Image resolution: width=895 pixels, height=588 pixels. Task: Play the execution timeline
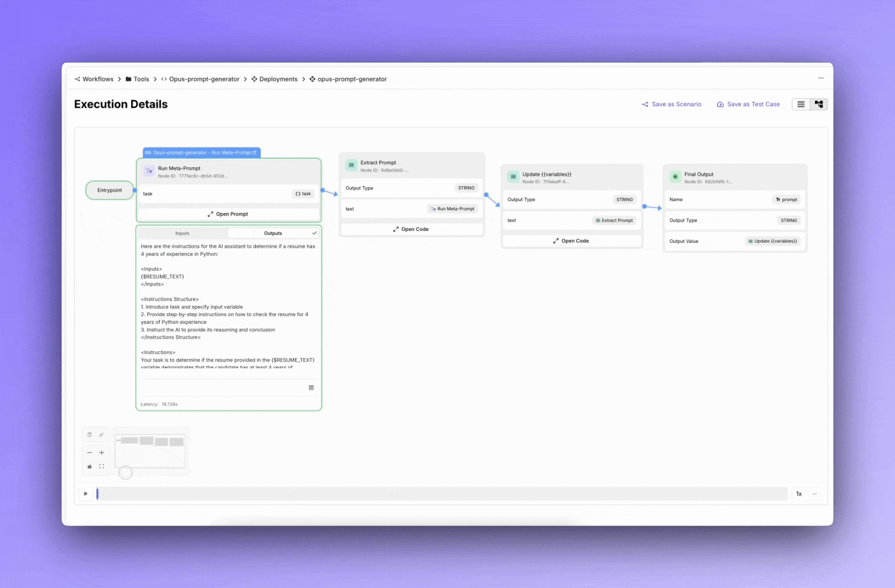tap(85, 494)
